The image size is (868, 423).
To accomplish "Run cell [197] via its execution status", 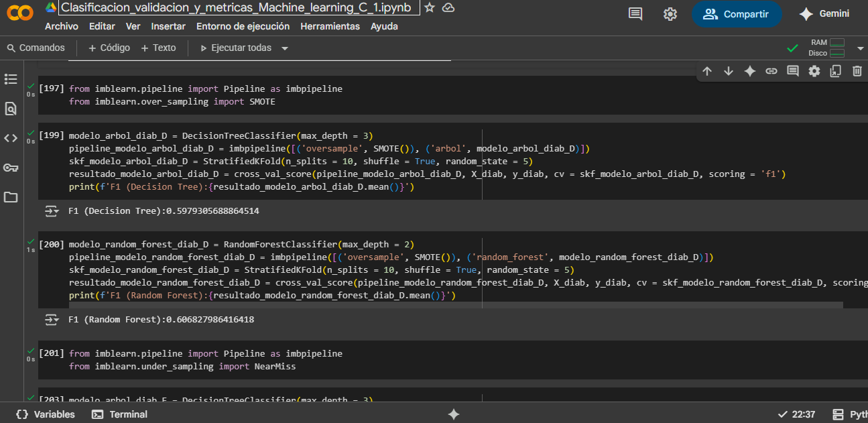I will pos(31,89).
